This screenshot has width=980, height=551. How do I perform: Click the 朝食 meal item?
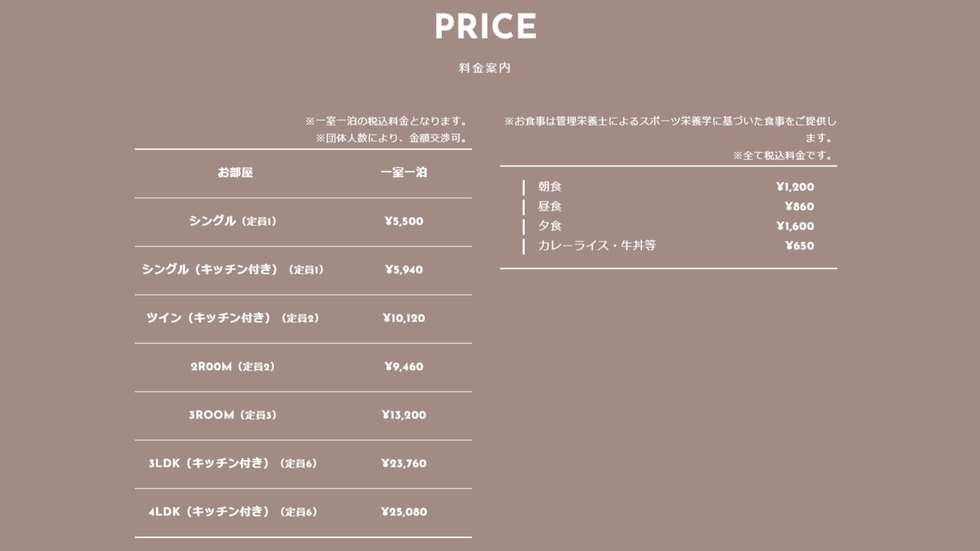click(550, 187)
